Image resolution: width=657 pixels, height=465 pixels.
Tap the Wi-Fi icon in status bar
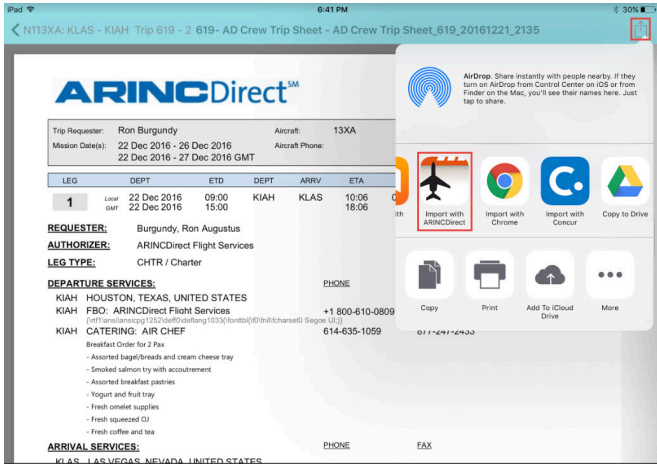pyautogui.click(x=31, y=9)
